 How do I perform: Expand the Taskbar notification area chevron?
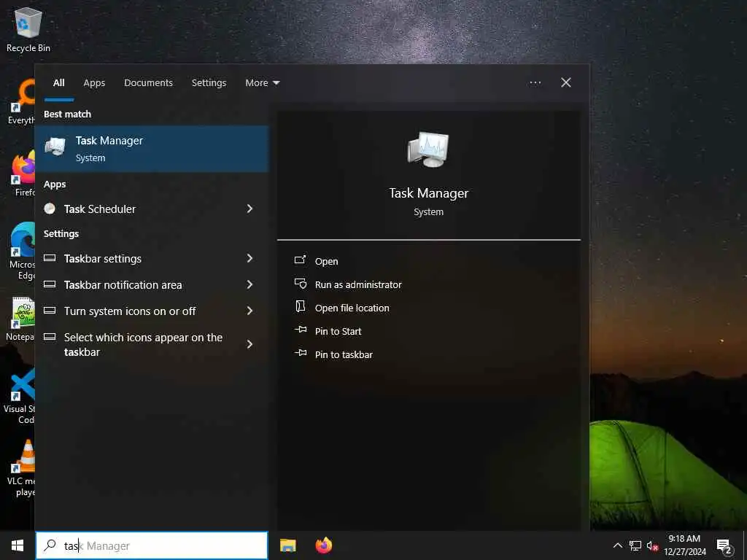pyautogui.click(x=249, y=284)
